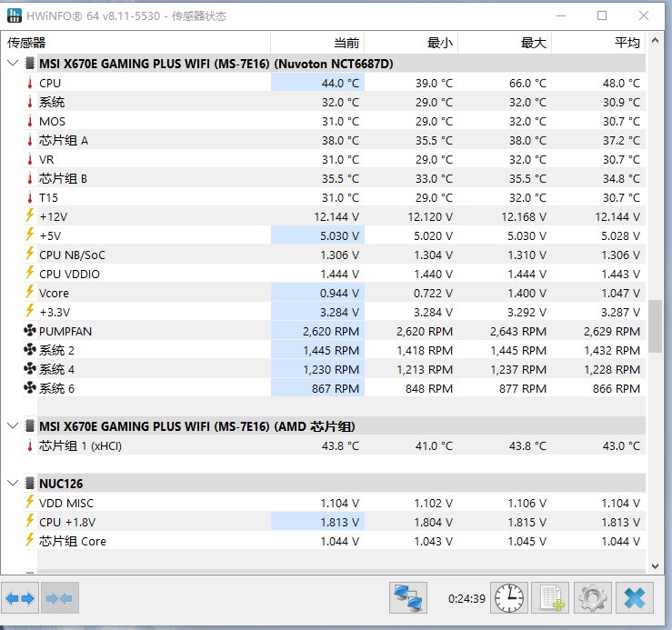Open sensor settings gear icon

(x=592, y=598)
